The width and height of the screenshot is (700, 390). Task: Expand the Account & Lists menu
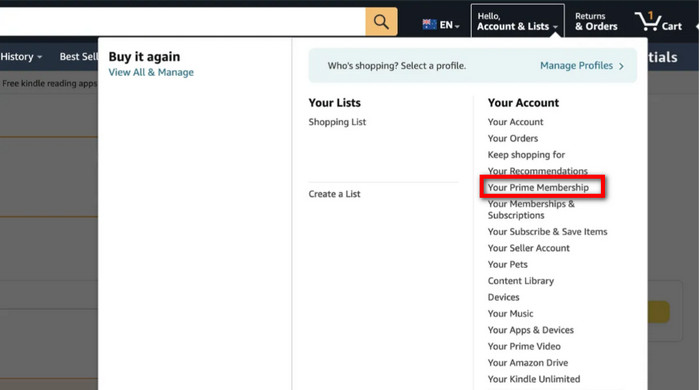517,21
